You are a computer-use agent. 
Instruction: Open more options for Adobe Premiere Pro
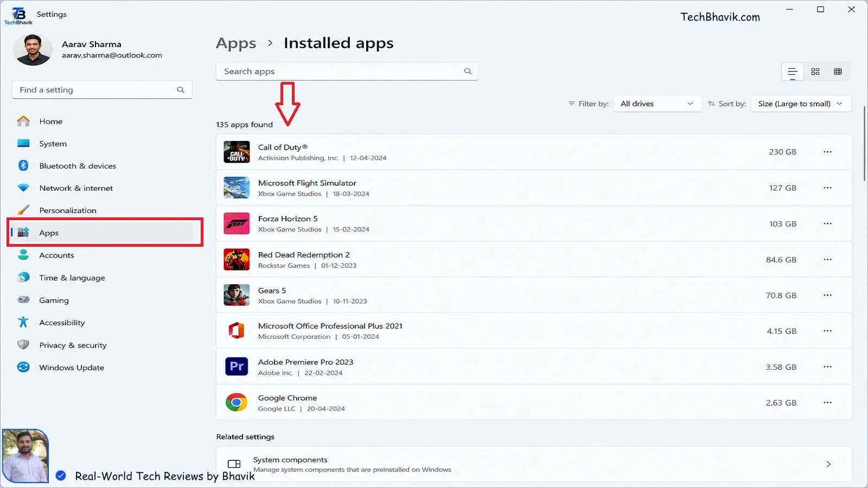point(827,367)
